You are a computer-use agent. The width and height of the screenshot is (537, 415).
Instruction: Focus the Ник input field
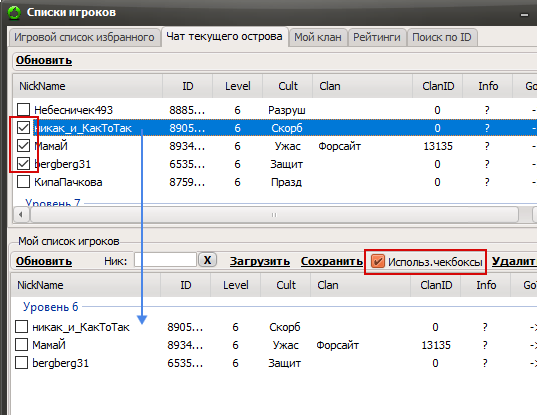tap(165, 260)
